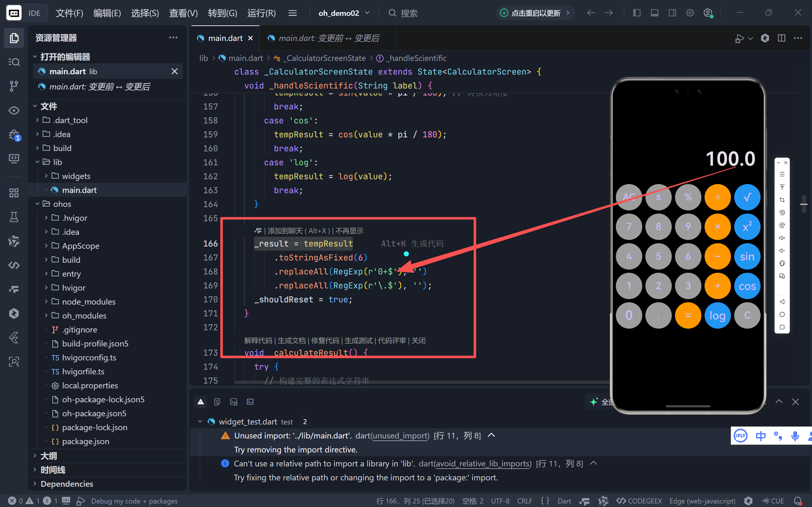The image size is (812, 507).
Task: Toggle the secondary sidebar layout button
Action: (672, 13)
